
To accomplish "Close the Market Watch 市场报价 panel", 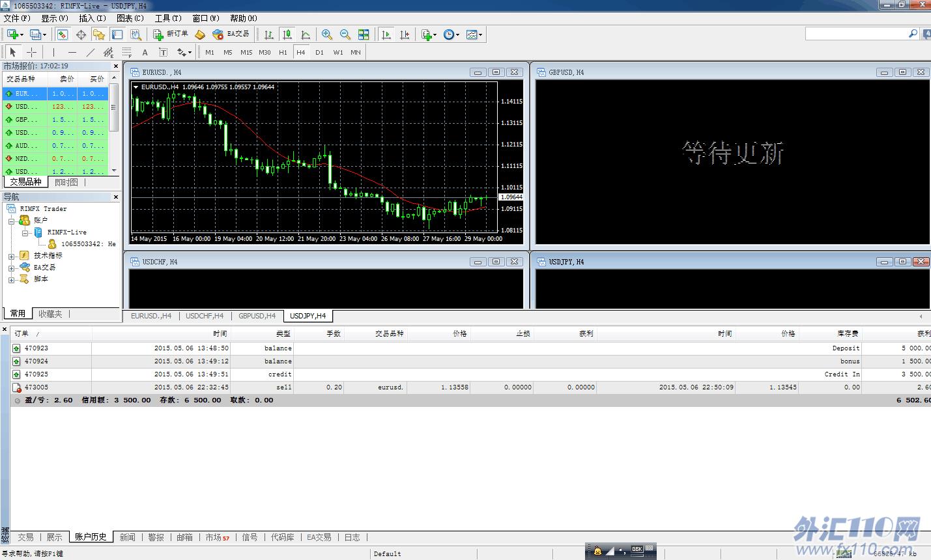I will [116, 66].
